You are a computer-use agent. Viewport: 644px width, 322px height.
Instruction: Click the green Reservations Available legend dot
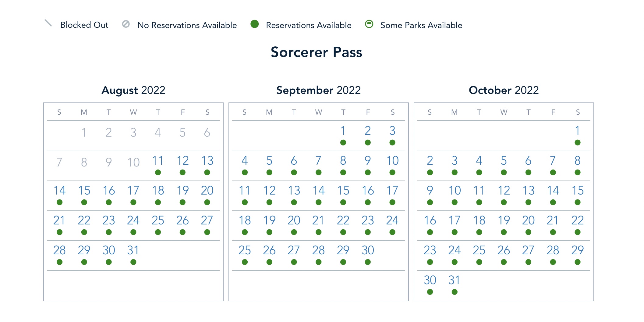255,24
